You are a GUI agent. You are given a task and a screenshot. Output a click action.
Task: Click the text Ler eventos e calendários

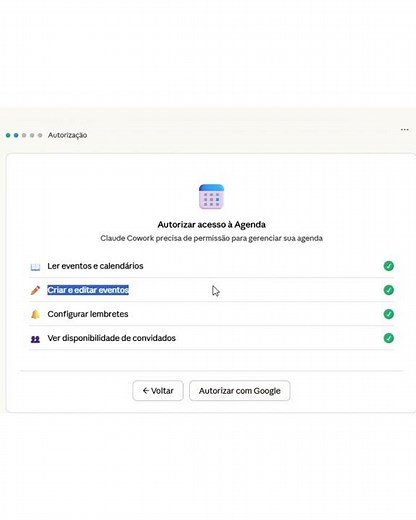click(x=95, y=266)
